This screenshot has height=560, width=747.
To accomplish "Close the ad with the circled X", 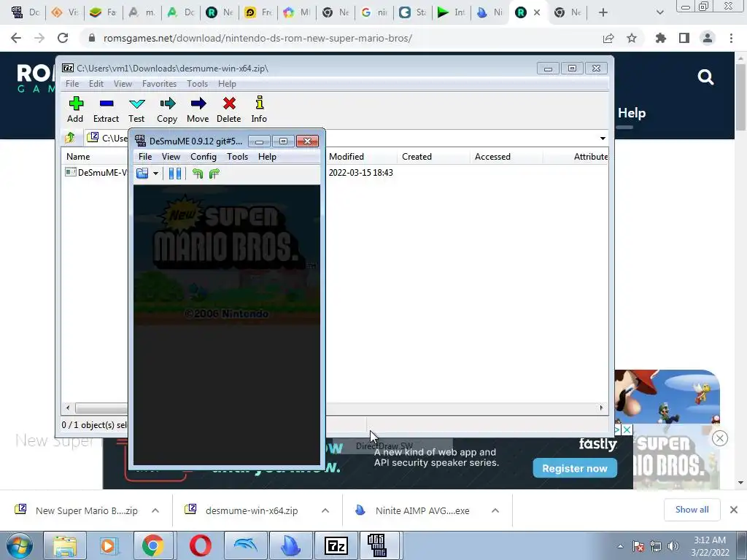I will click(x=720, y=438).
